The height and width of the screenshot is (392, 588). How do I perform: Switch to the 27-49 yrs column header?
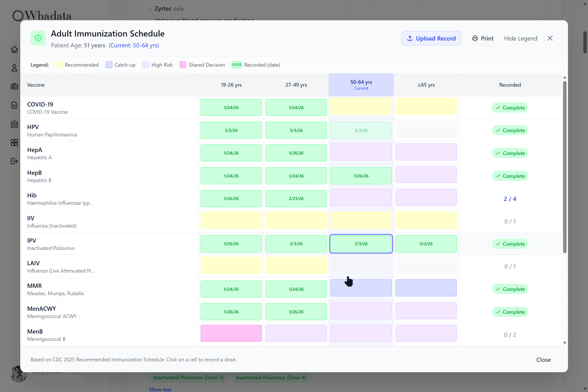(x=296, y=85)
